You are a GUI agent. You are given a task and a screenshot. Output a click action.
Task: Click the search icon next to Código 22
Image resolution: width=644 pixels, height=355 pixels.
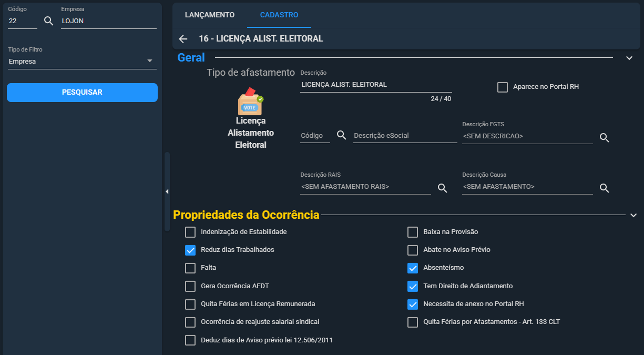[49, 21]
